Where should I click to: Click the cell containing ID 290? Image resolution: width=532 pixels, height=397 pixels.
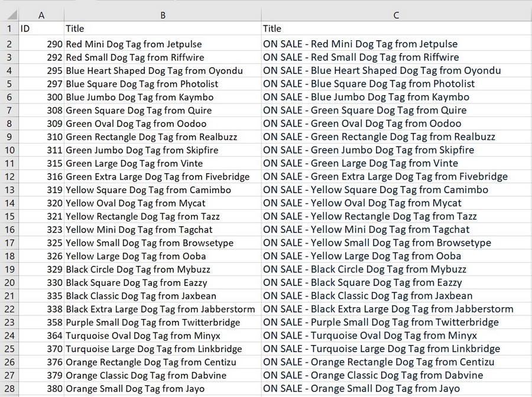pos(41,44)
